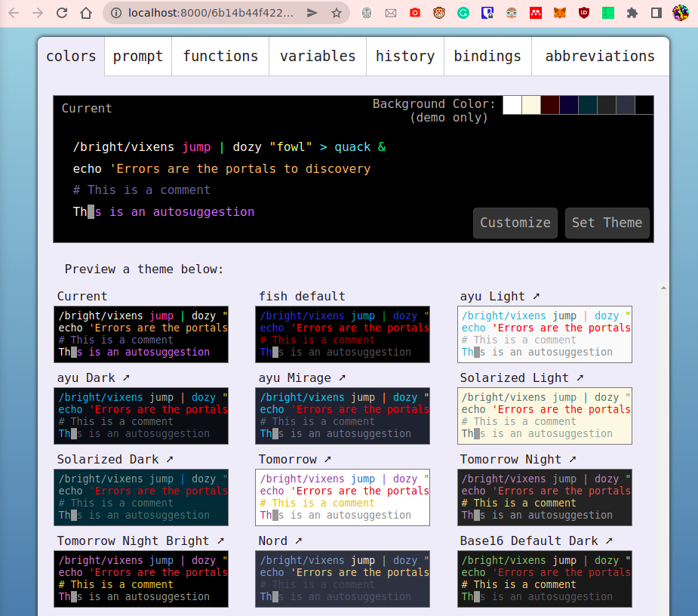Viewport: 698px width, 616px height.
Task: Apply the theme with Set Theme
Action: click(607, 223)
